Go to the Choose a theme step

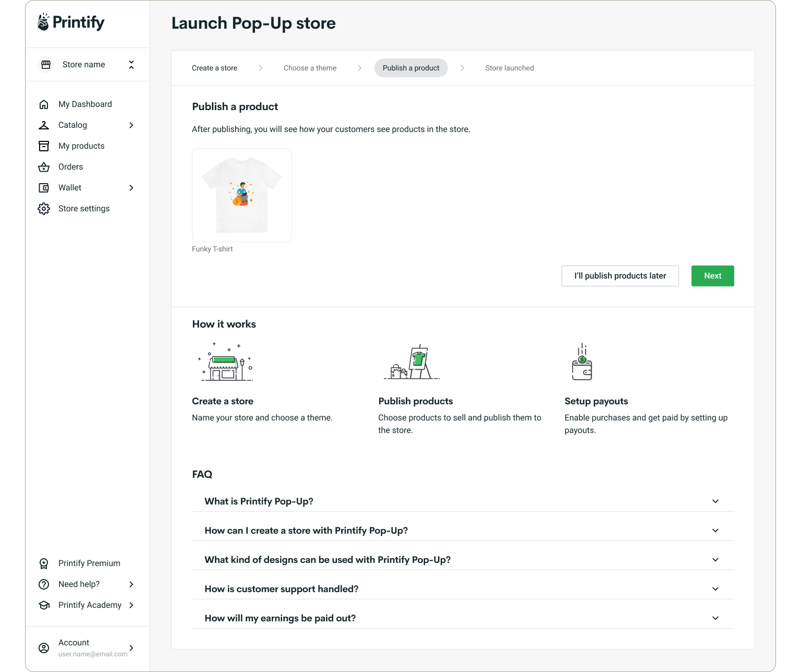point(310,68)
